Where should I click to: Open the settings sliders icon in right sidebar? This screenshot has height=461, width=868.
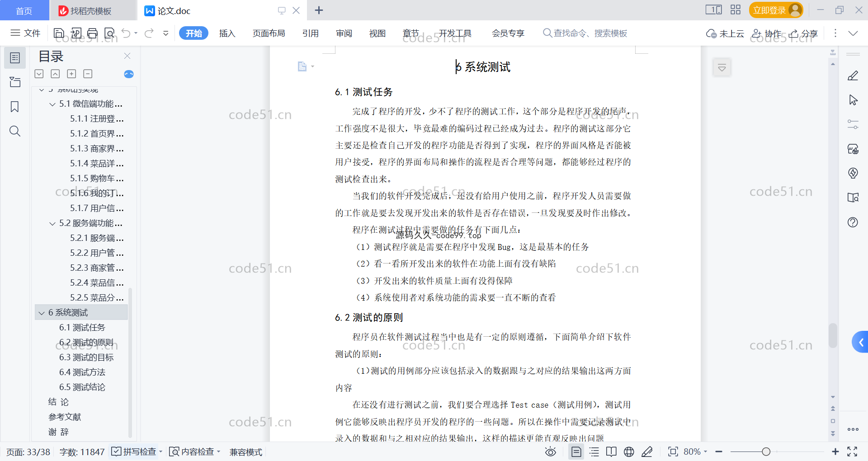(x=853, y=124)
